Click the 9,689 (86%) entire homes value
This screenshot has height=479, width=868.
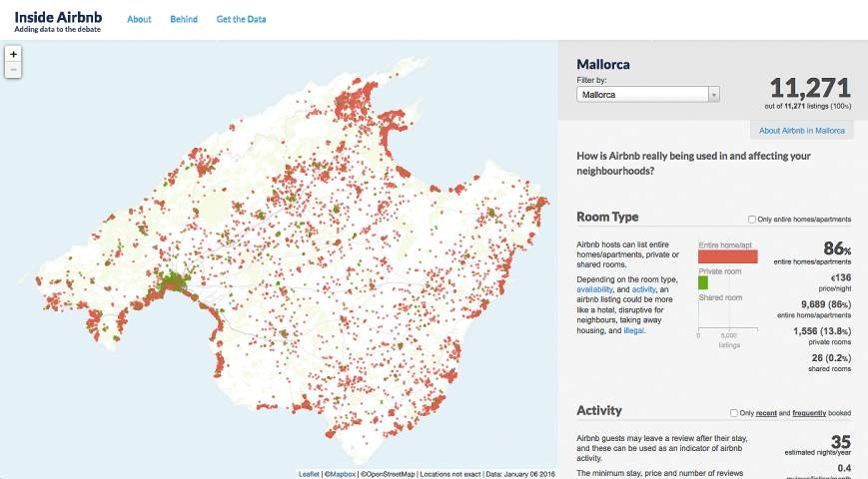(826, 304)
